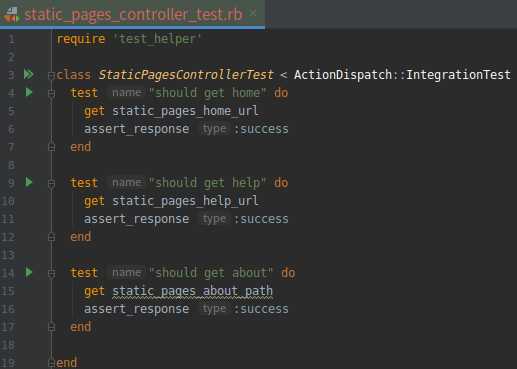Image resolution: width=517 pixels, height=369 pixels.
Task: Collapse the "should get about" test block
Action: pyautogui.click(x=51, y=274)
